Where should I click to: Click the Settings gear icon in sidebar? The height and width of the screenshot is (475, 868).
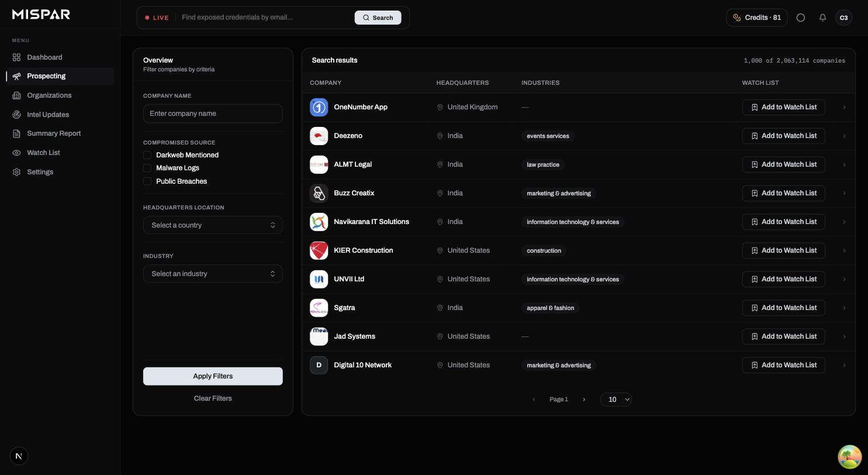(16, 172)
